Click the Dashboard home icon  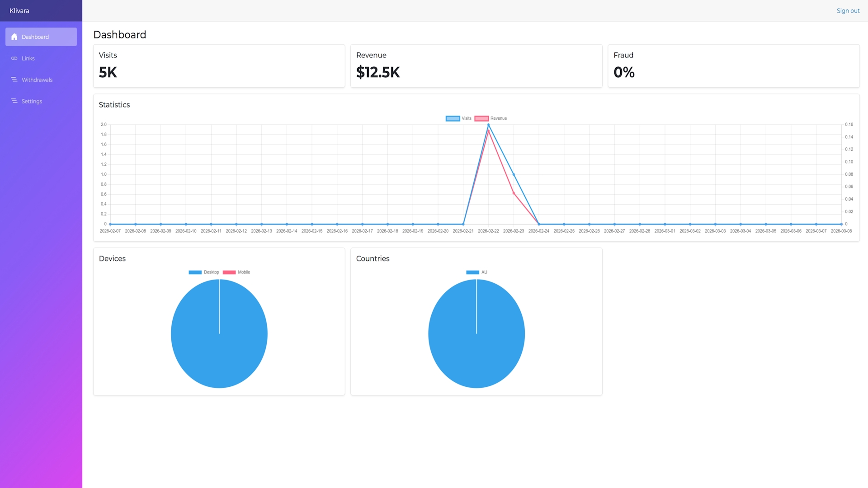[14, 37]
